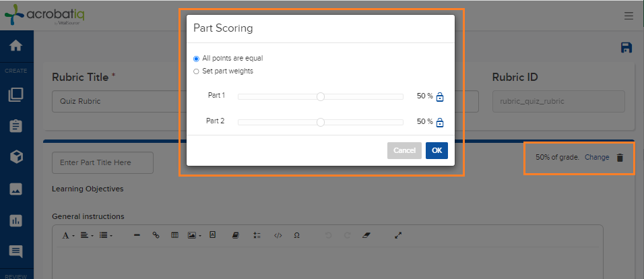The height and width of the screenshot is (279, 644).
Task: Insert a link using the chain icon
Action: [x=156, y=235]
